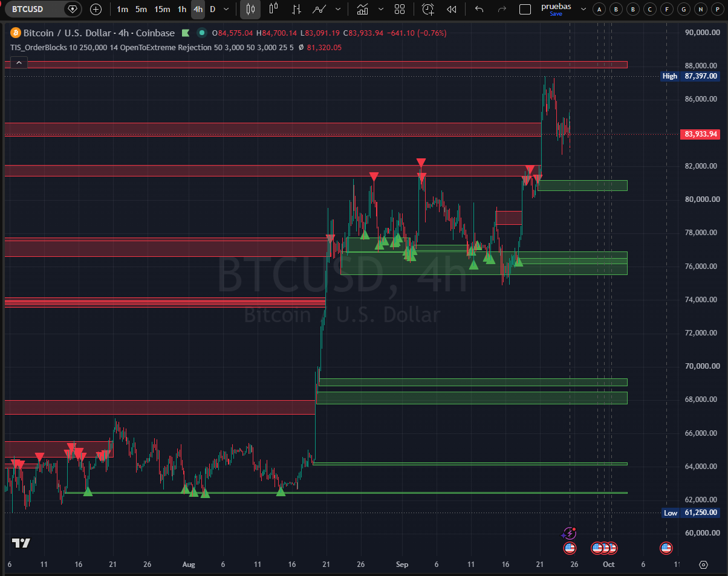Click the Bitcoin coin logo in legend
Viewport: 728px width, 576px height.
[16, 33]
